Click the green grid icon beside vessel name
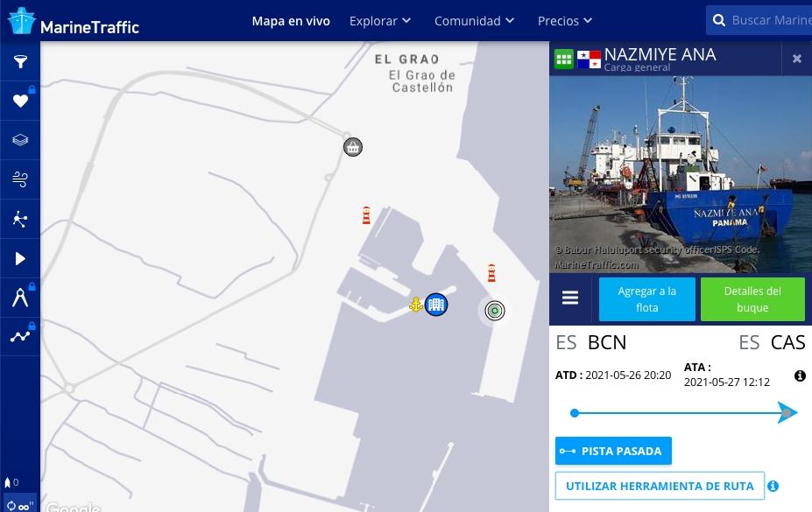 pos(564,60)
